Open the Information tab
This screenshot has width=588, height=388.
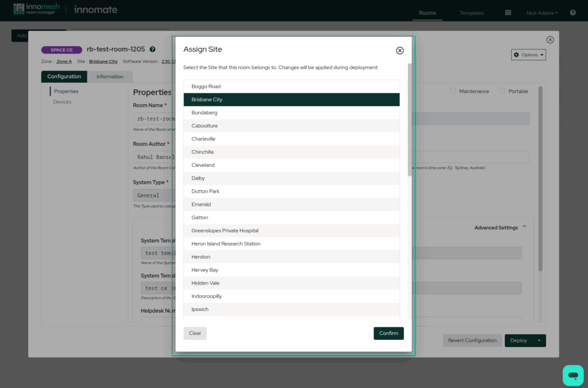[110, 76]
